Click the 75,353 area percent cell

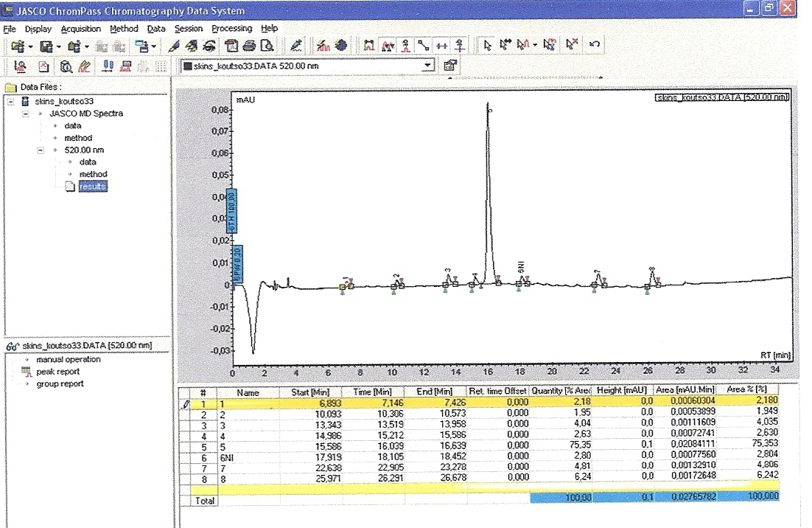[749, 443]
